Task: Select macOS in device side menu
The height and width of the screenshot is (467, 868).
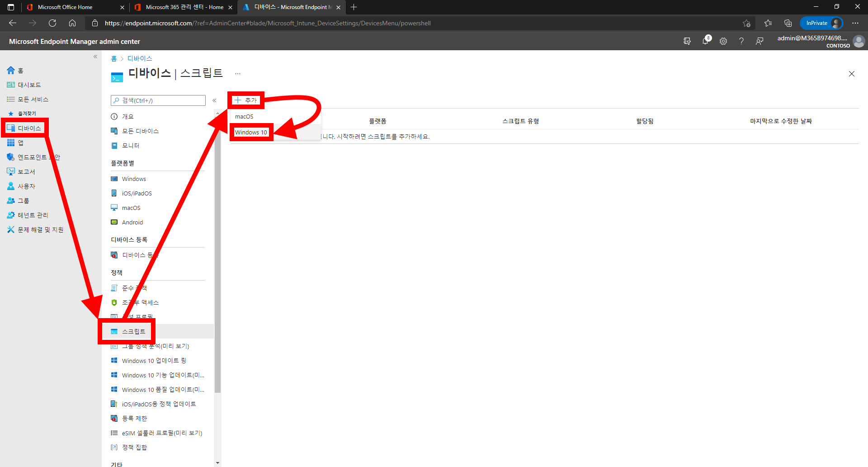Action: point(126,208)
